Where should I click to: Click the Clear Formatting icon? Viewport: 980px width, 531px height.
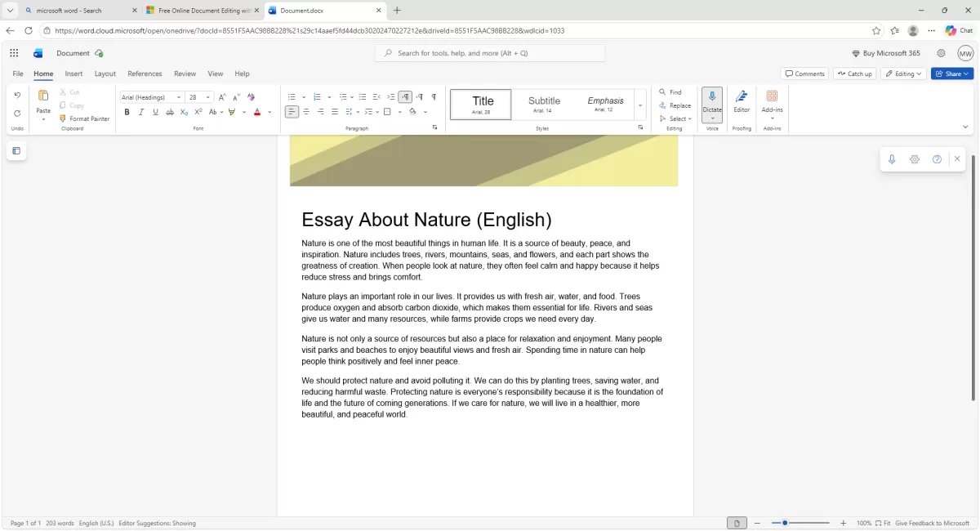[x=251, y=97]
